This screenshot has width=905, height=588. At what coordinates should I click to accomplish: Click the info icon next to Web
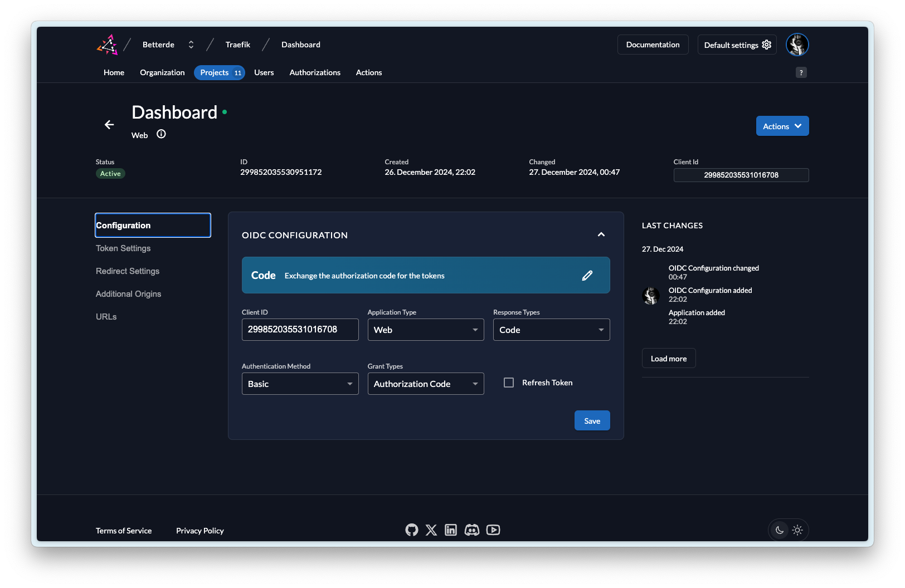click(x=161, y=134)
